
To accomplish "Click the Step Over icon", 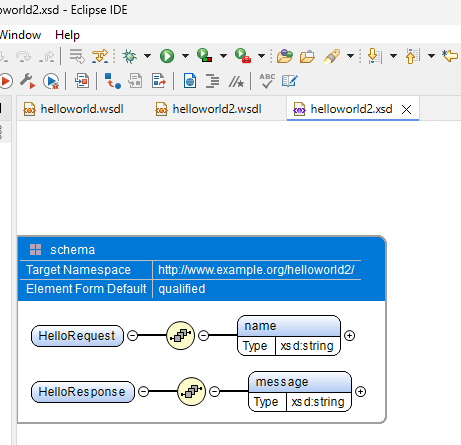I will tap(23, 57).
